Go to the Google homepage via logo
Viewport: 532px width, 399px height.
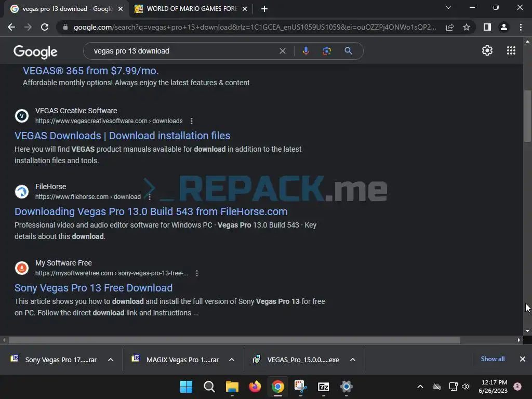click(35, 51)
